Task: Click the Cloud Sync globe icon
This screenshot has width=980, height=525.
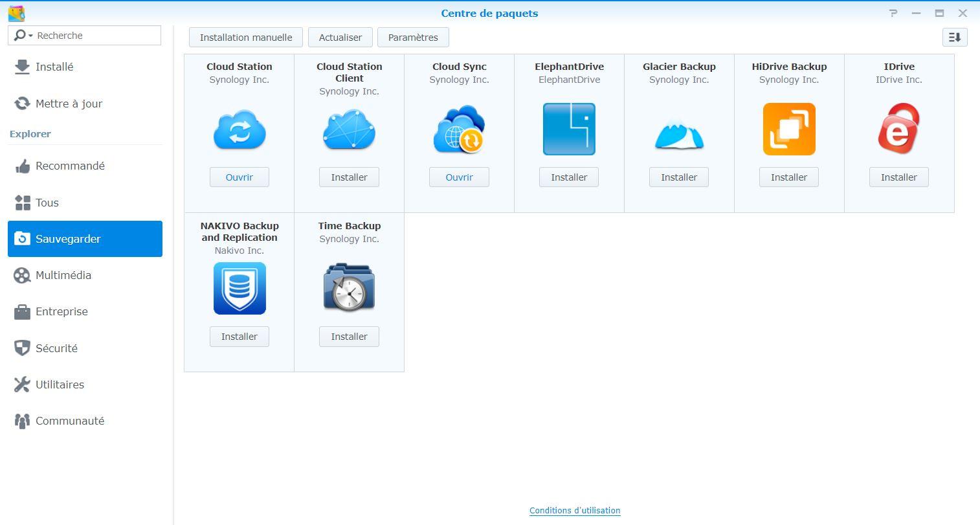Action: (x=459, y=130)
